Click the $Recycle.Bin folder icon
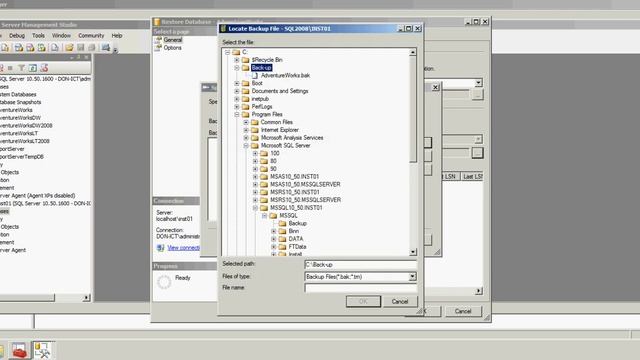Viewport: 640px width, 360px height. click(x=245, y=60)
